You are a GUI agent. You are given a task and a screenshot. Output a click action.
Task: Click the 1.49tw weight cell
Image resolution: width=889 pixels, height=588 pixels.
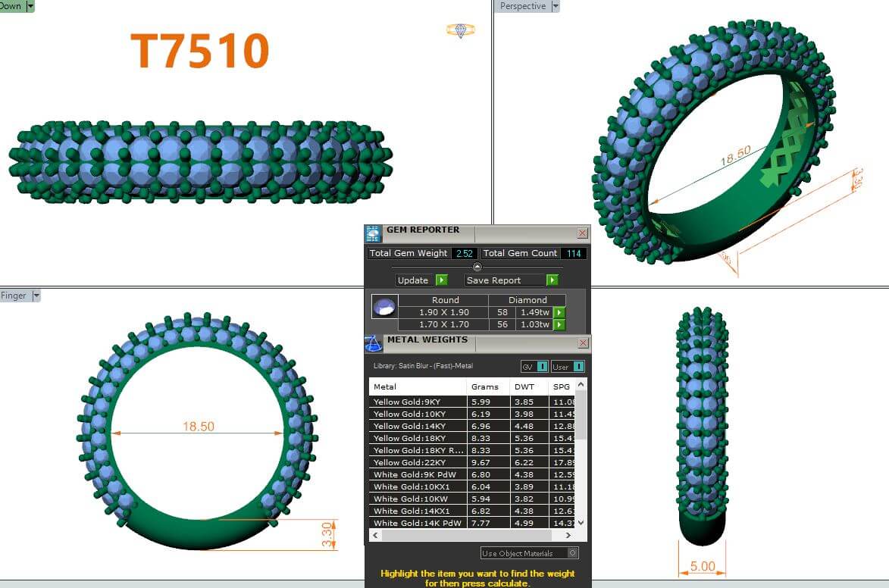pyautogui.click(x=534, y=312)
